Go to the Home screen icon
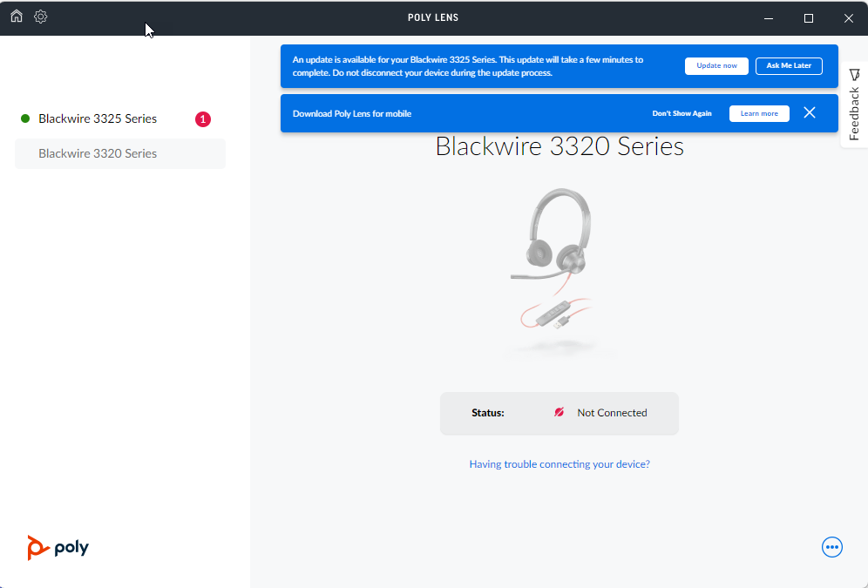Screen dimensions: 868x588 (x=17, y=17)
